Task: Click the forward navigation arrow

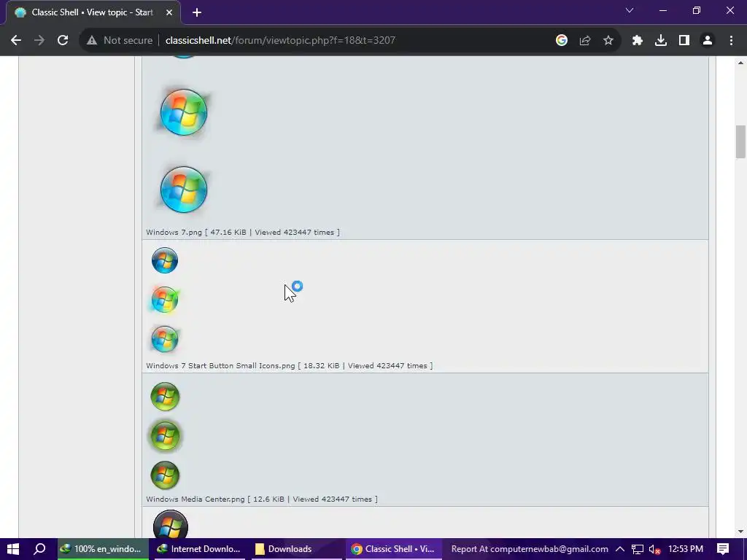Action: pos(39,41)
